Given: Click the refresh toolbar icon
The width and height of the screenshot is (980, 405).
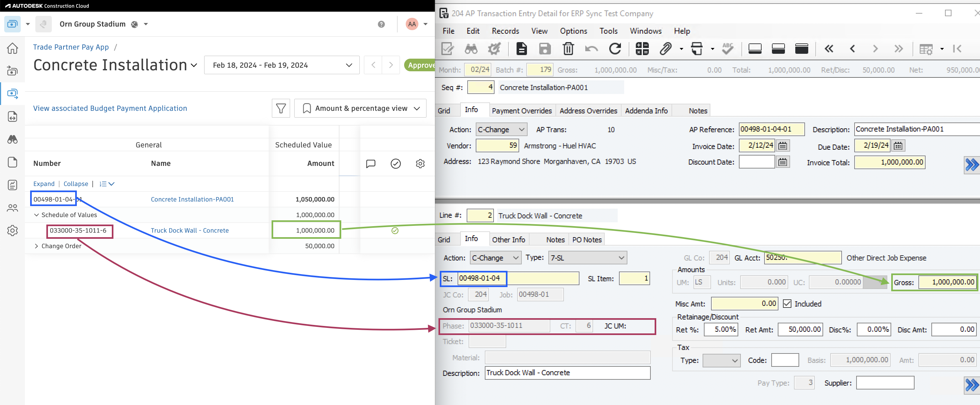Looking at the screenshot, I should click(615, 49).
